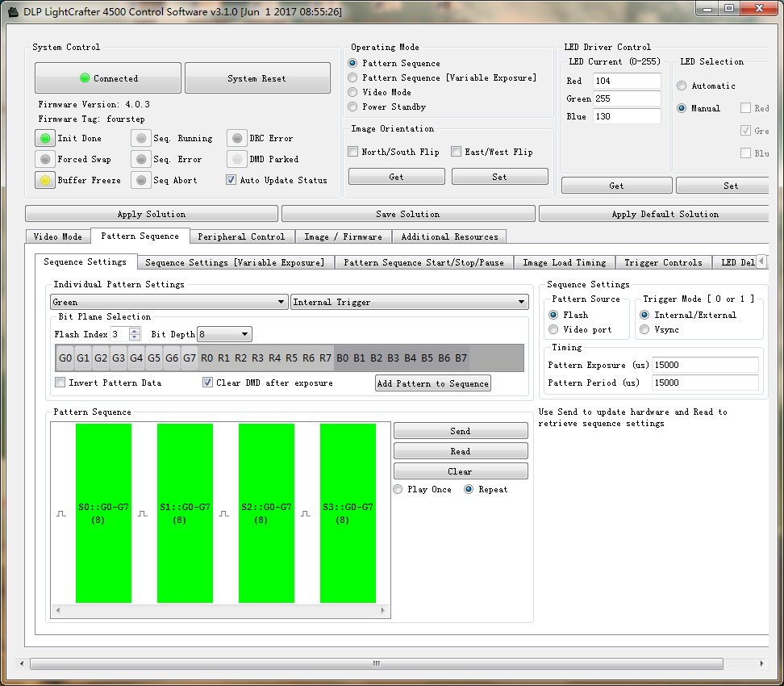
Task: Click the window horizontal scrollbar thumb
Action: pos(377,663)
